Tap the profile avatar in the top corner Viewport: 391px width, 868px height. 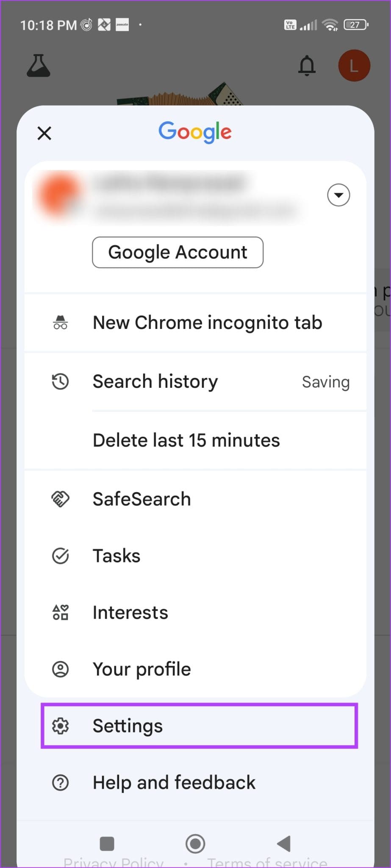[355, 66]
